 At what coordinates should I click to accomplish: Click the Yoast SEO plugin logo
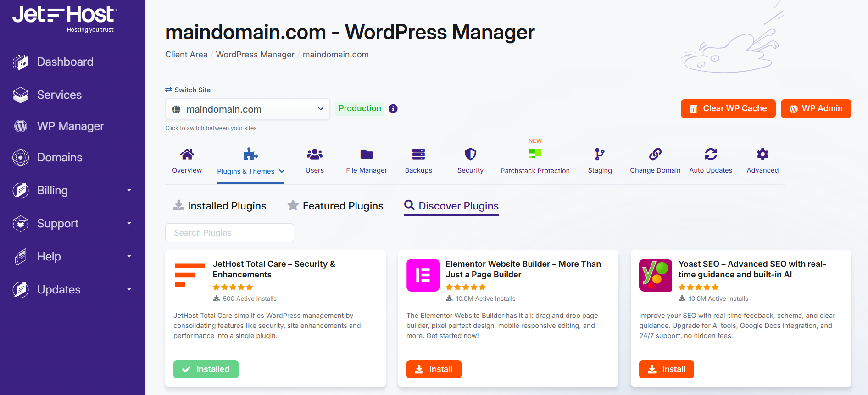click(656, 275)
